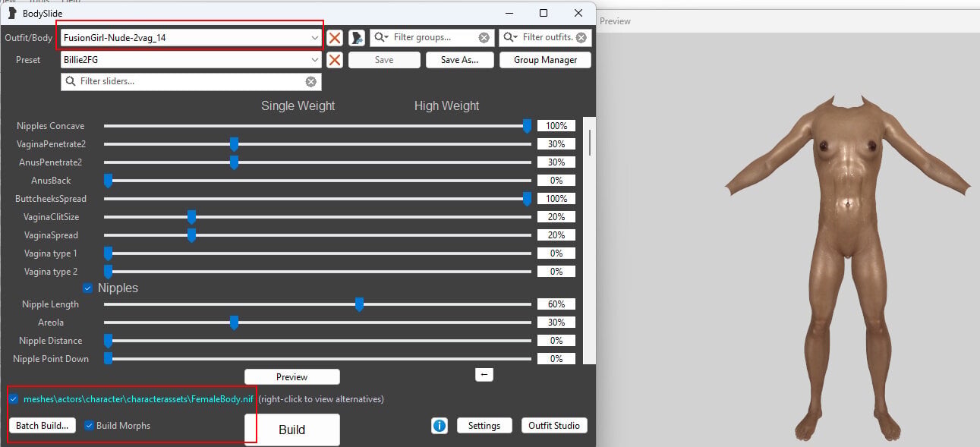Viewport: 980px width, 447px height.
Task: Click the Preview button
Action: coord(292,376)
